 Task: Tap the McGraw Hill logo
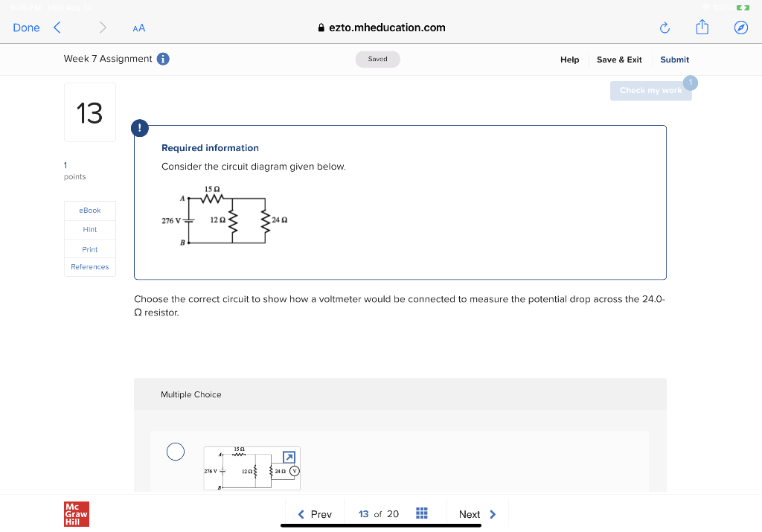click(x=76, y=513)
